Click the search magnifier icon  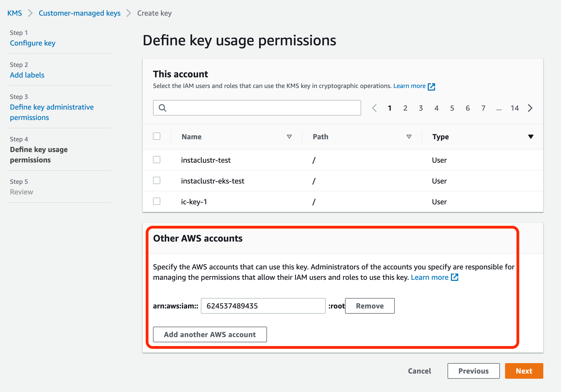(162, 108)
